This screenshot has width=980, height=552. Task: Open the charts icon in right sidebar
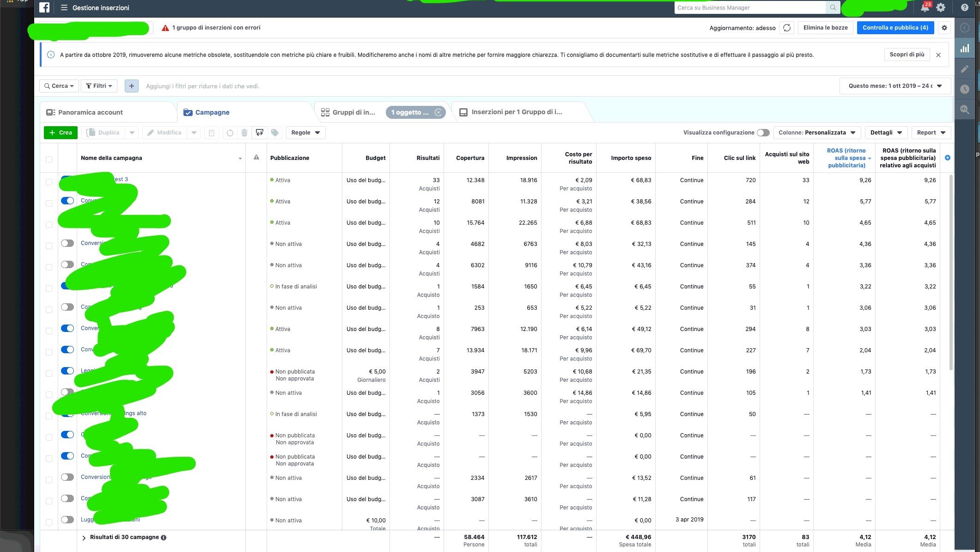tap(965, 48)
